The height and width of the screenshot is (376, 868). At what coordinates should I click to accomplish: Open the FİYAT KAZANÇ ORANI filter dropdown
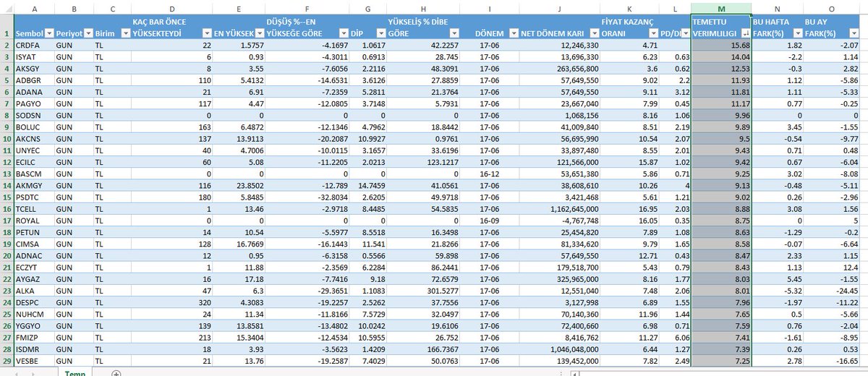(x=654, y=34)
